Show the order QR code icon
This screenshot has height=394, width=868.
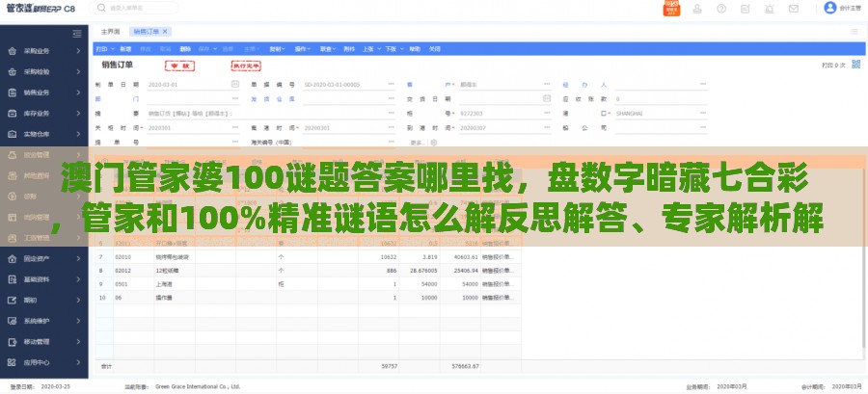coord(856,65)
